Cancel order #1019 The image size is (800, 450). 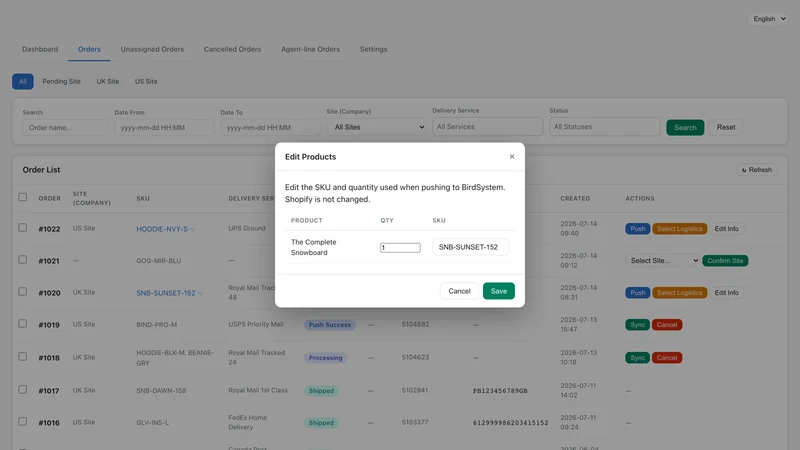click(666, 324)
